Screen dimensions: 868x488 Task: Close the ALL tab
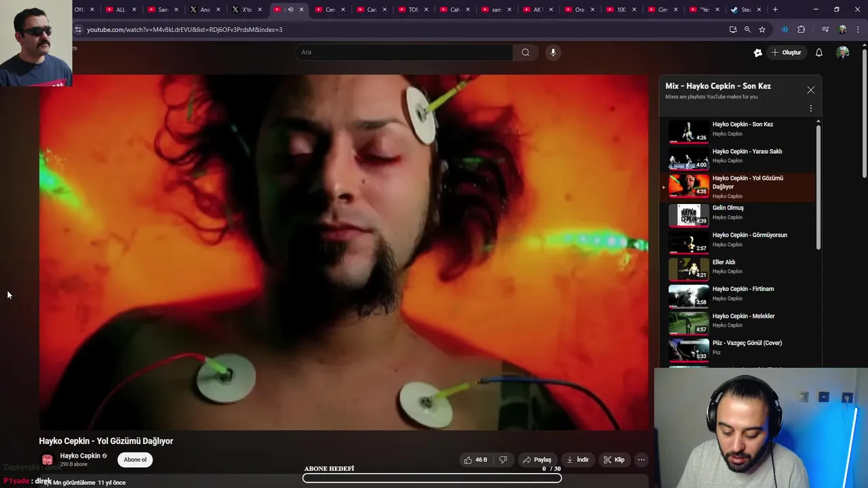tap(134, 9)
